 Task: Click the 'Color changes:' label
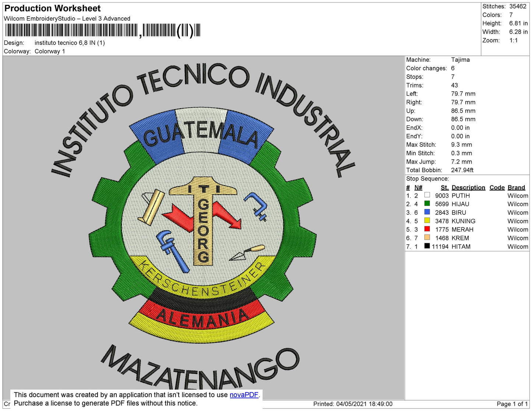(x=426, y=68)
